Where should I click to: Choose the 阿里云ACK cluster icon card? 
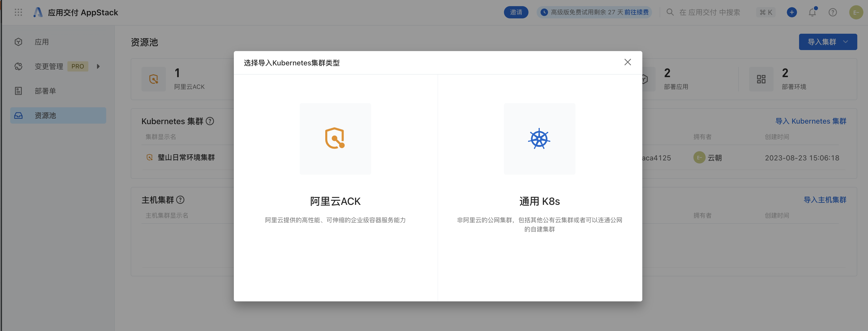(335, 139)
